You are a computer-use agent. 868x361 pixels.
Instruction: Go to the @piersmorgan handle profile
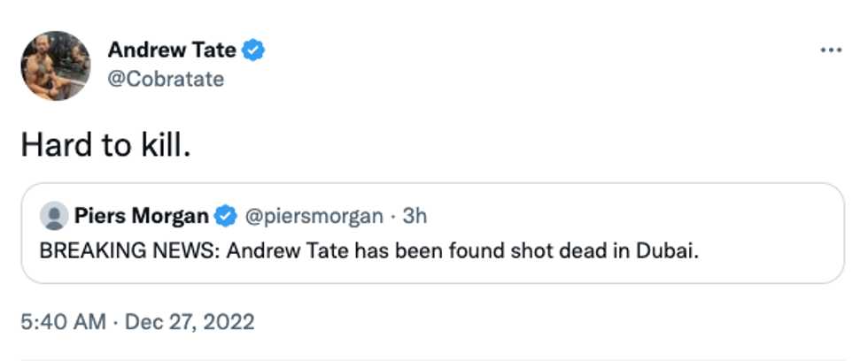314,216
